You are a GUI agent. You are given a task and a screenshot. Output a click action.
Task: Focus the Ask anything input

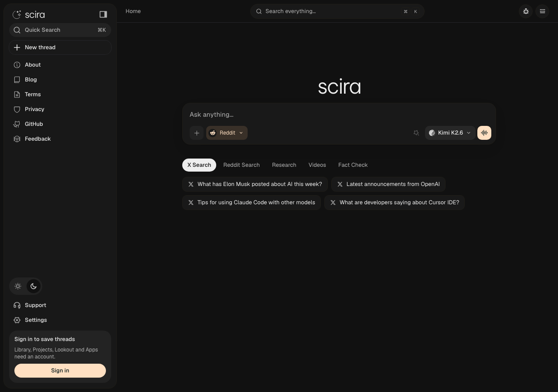point(339,115)
